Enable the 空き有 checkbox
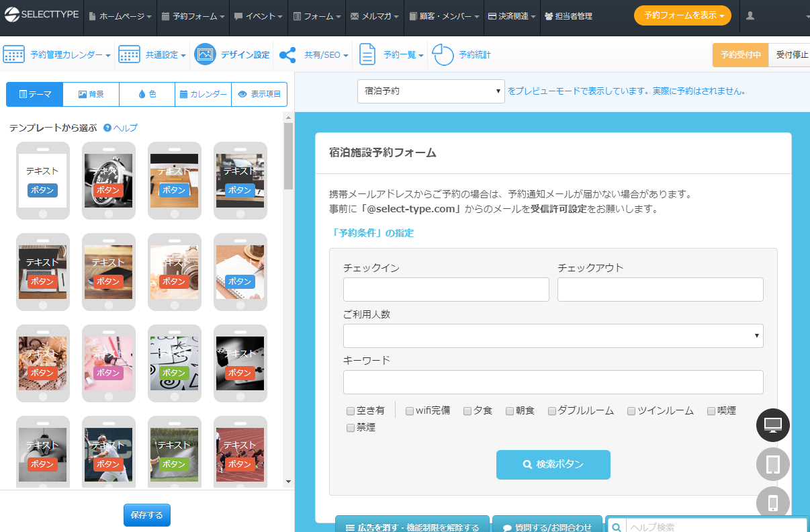Image resolution: width=810 pixels, height=532 pixels. [351, 411]
